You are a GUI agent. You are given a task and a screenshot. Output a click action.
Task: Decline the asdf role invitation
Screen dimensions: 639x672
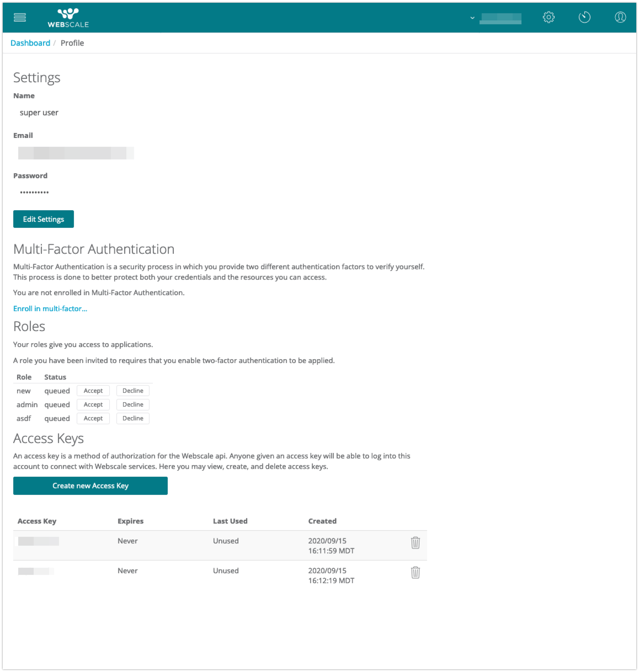tap(133, 418)
